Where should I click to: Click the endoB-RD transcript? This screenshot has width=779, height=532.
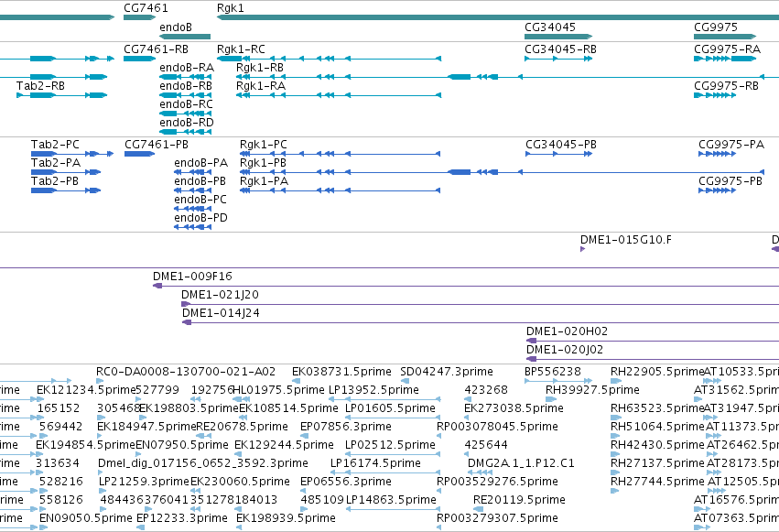pyautogui.click(x=185, y=132)
